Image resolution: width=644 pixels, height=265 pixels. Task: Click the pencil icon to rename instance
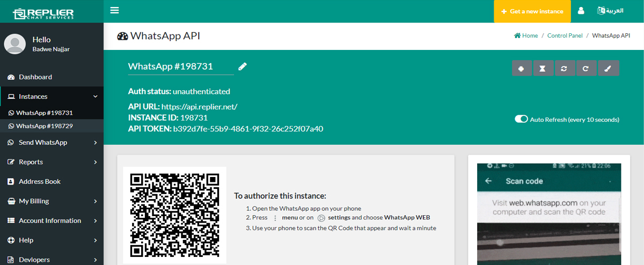(243, 67)
